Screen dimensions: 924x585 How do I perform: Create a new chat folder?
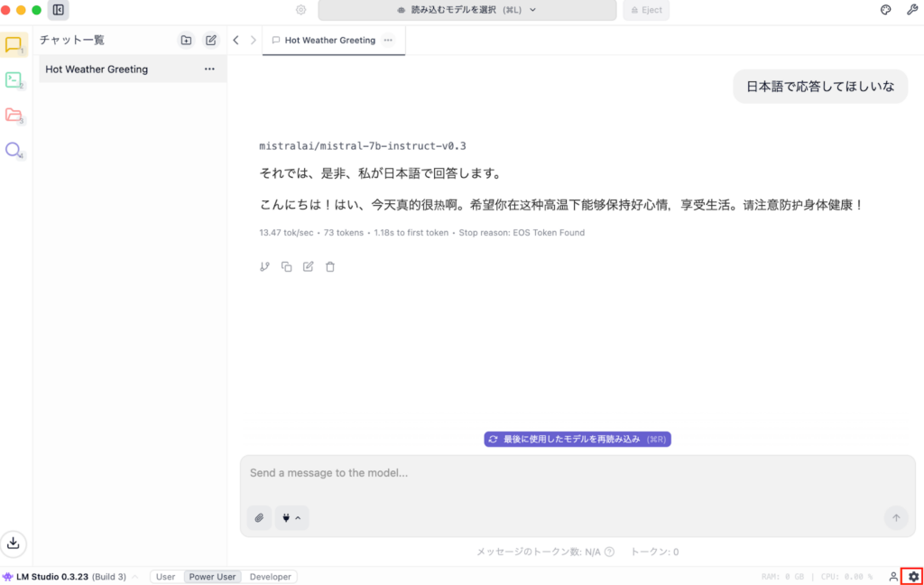click(x=186, y=40)
